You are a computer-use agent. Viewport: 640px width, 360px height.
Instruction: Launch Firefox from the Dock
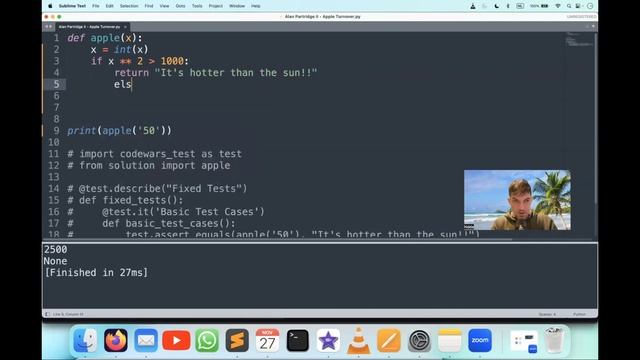point(116,340)
